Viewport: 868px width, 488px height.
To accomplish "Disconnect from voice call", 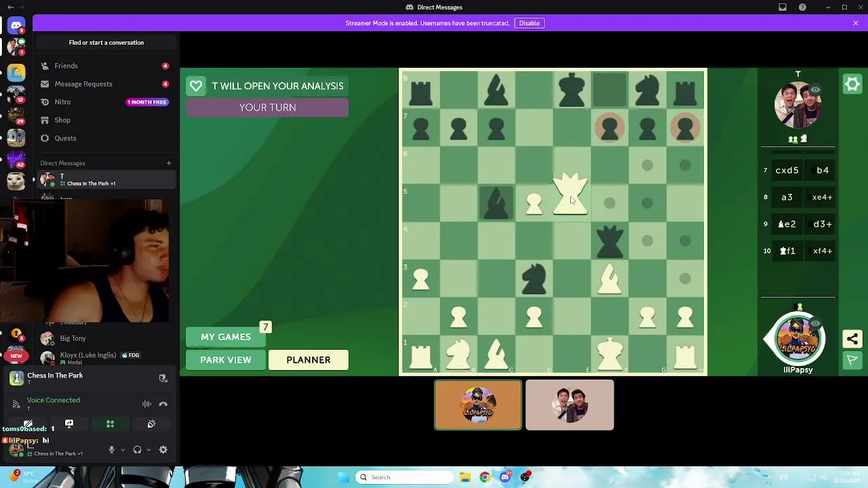I will 163,404.
